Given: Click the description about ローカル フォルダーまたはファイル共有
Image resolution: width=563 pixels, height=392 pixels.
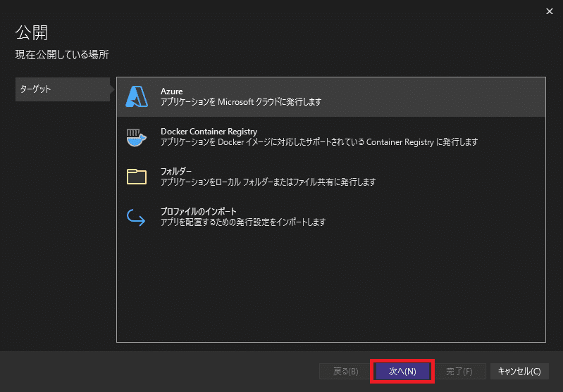Looking at the screenshot, I should coord(268,182).
